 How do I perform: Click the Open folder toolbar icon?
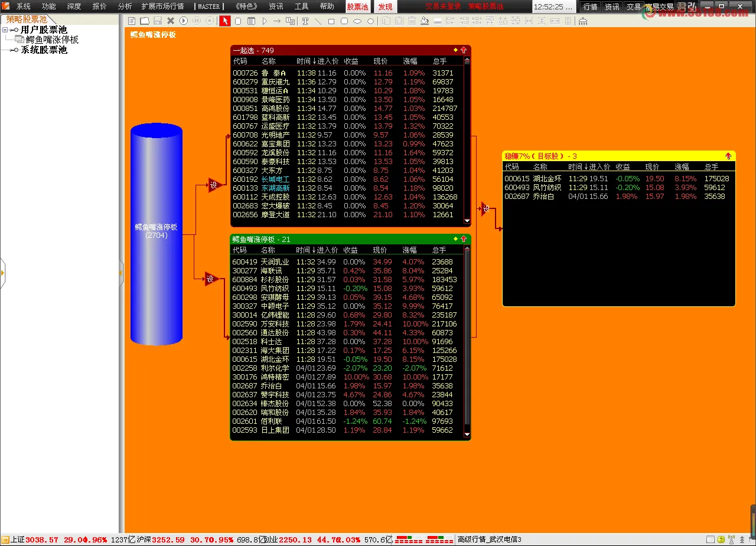[145, 21]
